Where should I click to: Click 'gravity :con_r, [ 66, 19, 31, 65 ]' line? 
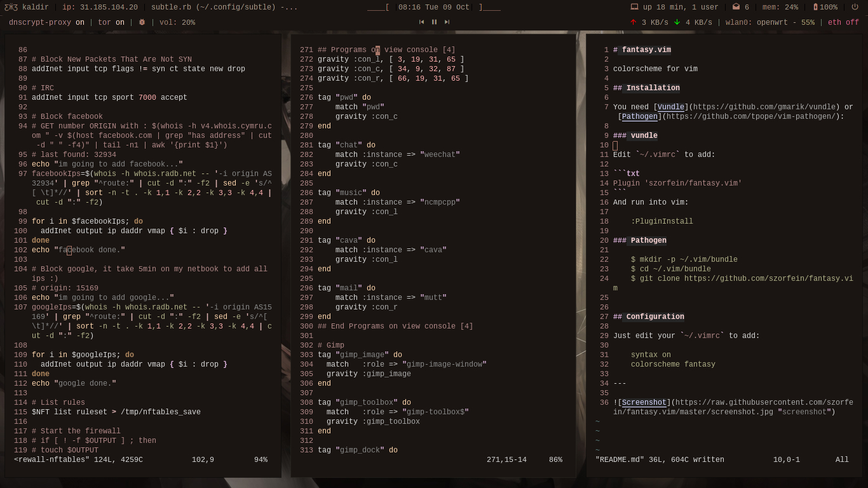(393, 78)
